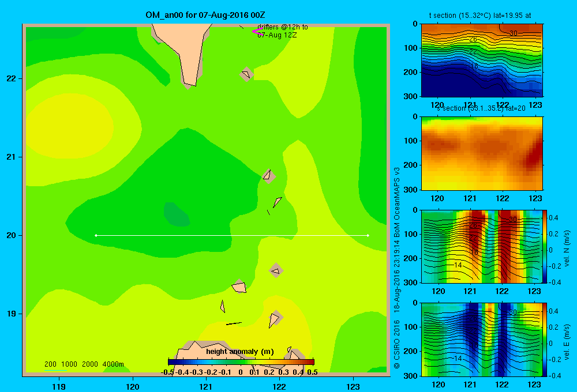Image resolution: width=577 pixels, height=392 pixels.
Task: Click the 't section (15..32°C)' title
Action: (460, 16)
